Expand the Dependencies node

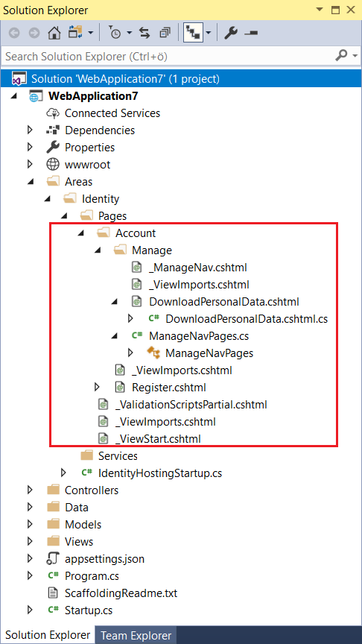[30, 130]
